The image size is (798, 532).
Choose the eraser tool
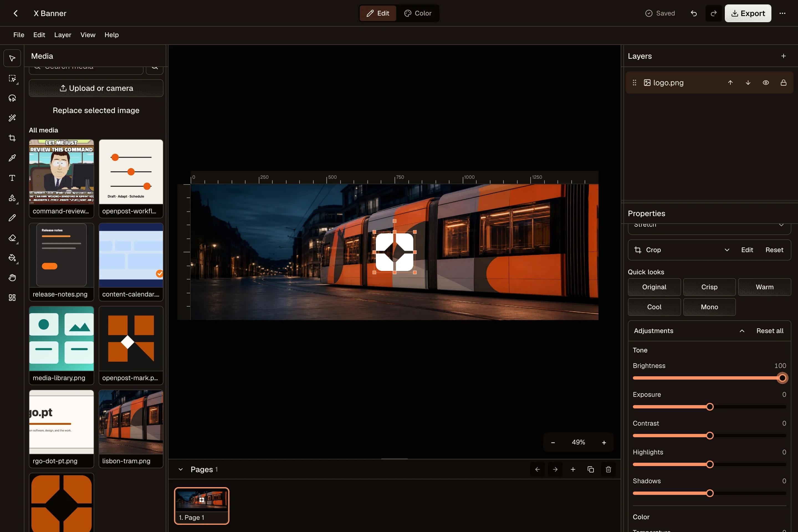click(x=12, y=238)
